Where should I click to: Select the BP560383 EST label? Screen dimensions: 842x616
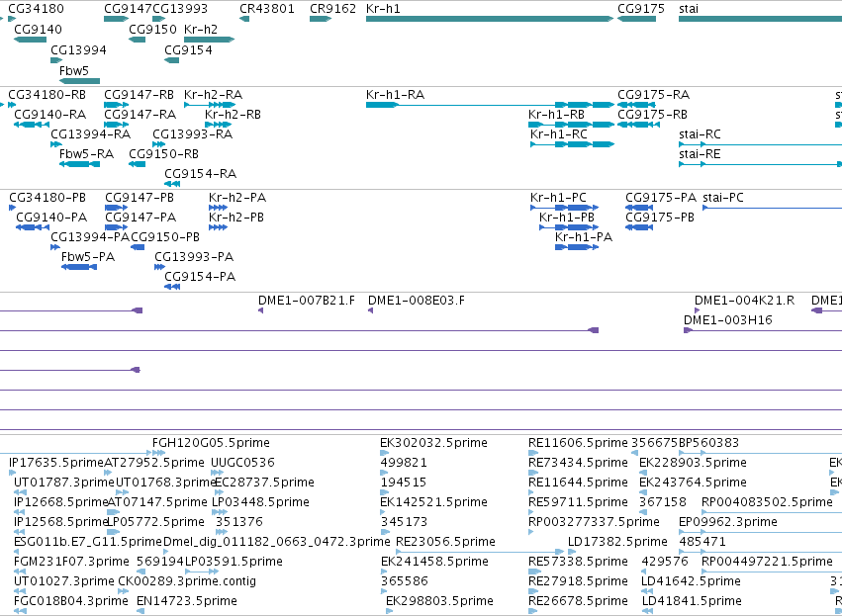pyautogui.click(x=708, y=443)
